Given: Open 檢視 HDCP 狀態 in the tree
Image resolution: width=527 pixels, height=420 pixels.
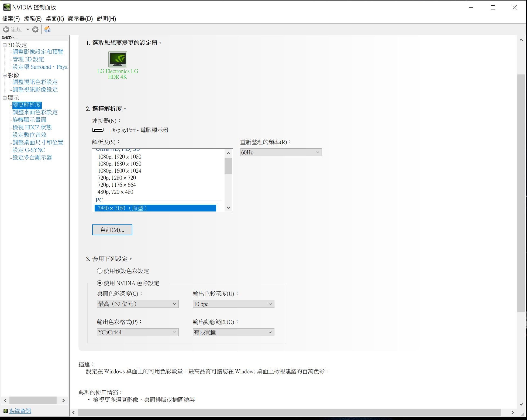Looking at the screenshot, I should [32, 127].
